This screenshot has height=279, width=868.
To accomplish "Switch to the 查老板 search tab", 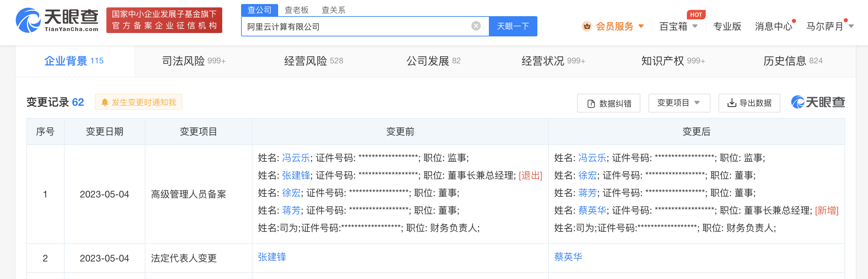I will (x=297, y=10).
